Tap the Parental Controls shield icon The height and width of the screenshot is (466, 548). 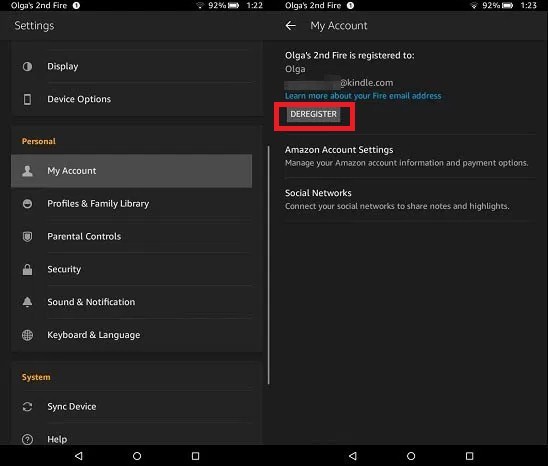coord(27,237)
